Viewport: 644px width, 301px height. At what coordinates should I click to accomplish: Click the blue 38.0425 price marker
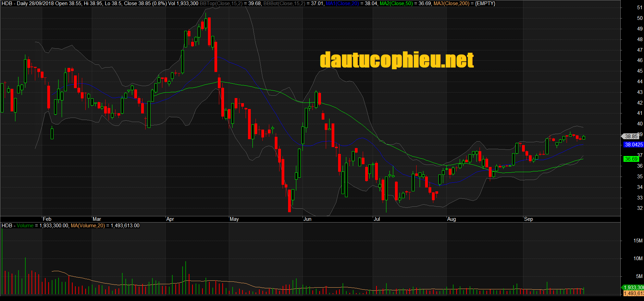coord(634,145)
